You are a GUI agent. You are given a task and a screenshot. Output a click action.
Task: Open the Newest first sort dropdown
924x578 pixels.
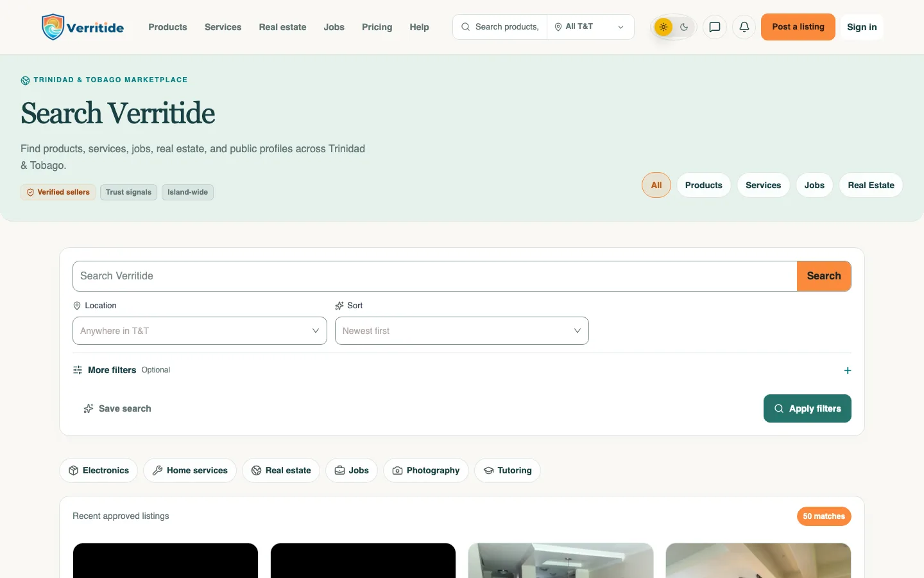coord(462,331)
